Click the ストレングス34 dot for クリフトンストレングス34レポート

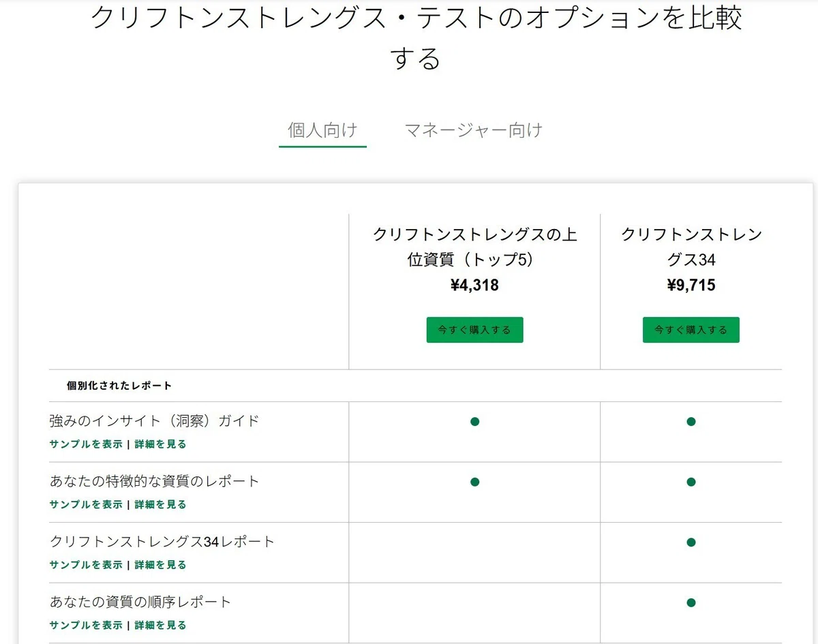pos(691,542)
